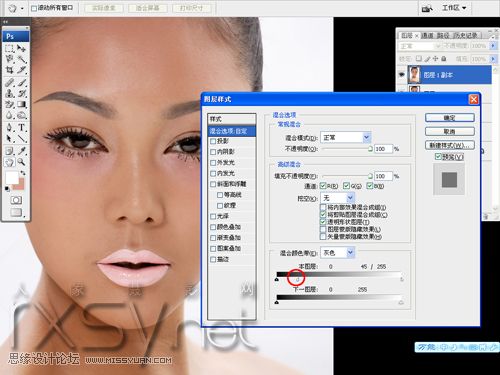The height and width of the screenshot is (375, 500).
Task: Toggle the 预览 preview checkbox
Action: (x=438, y=156)
